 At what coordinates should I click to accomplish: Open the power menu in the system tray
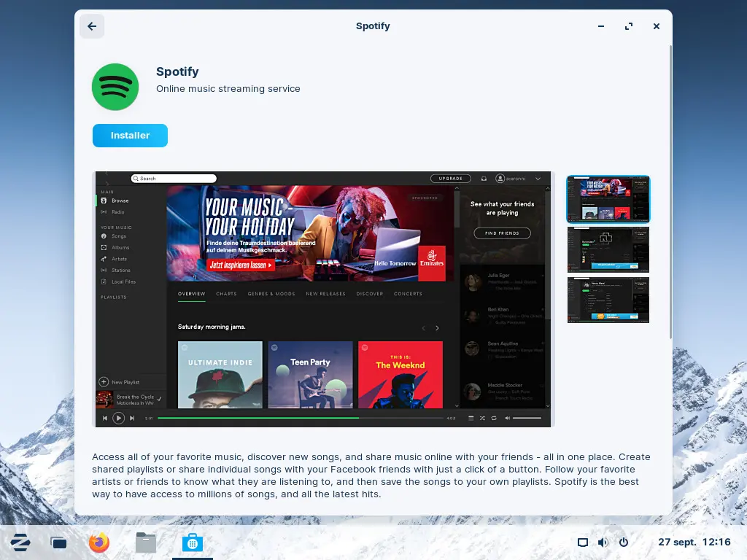[624, 542]
